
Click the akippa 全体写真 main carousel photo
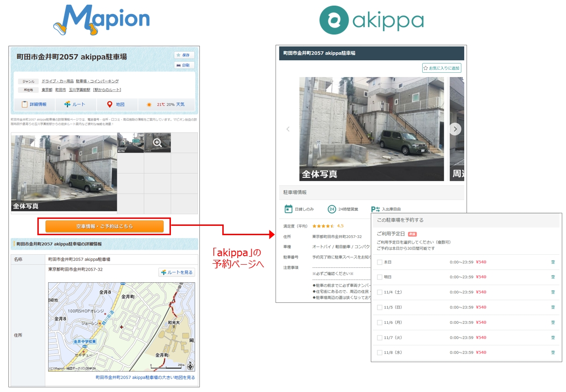click(x=372, y=129)
